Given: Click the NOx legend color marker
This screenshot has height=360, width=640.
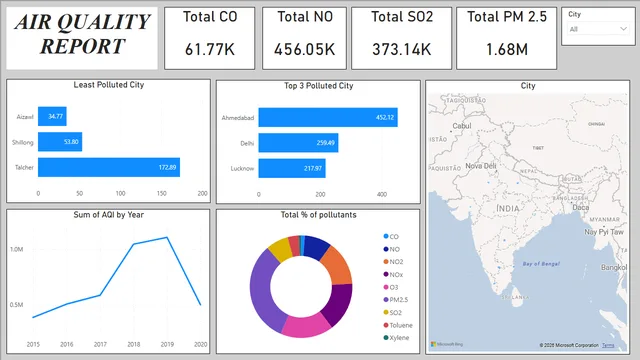Looking at the screenshot, I should 386,274.
